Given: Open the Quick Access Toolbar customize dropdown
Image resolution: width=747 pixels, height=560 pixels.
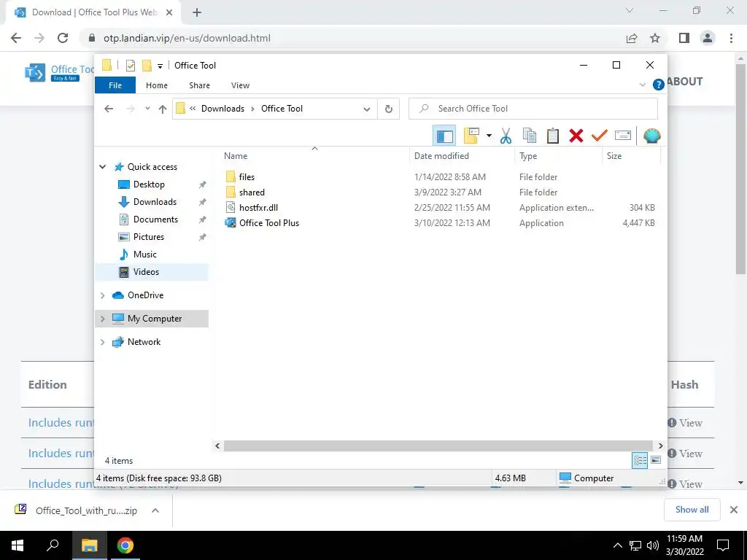Looking at the screenshot, I should point(160,66).
